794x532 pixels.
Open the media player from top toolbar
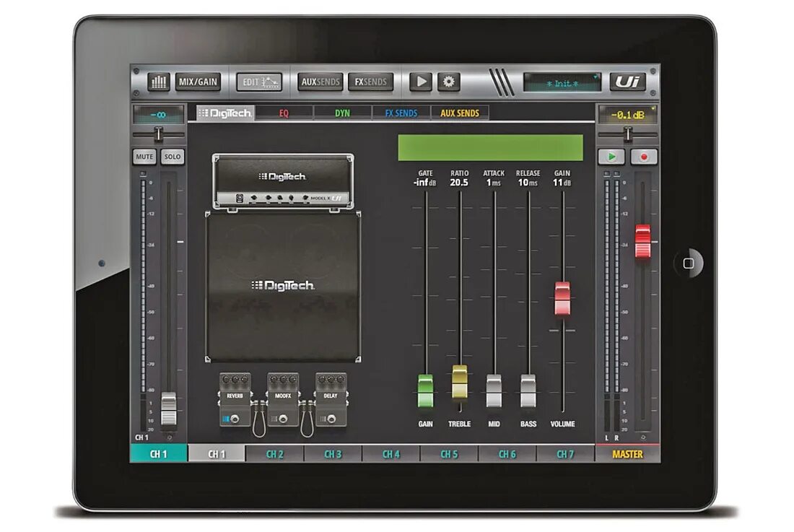[x=421, y=82]
